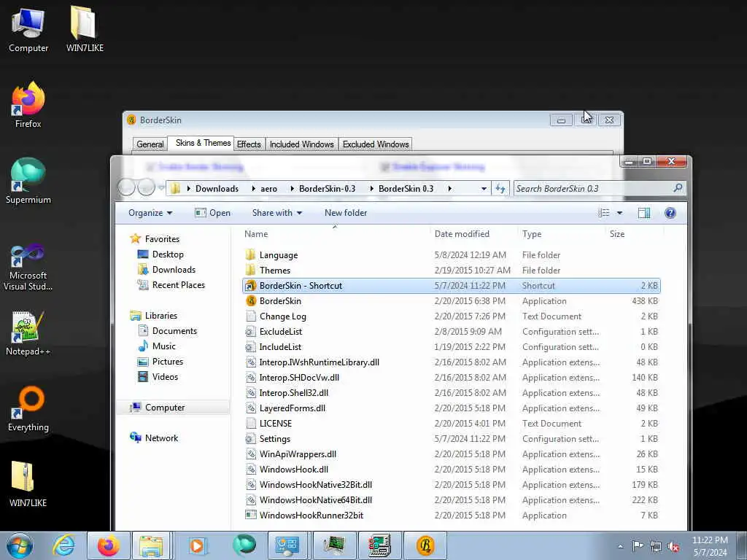Open Windows Explorer taskbar button
The height and width of the screenshot is (560, 747).
click(151, 545)
